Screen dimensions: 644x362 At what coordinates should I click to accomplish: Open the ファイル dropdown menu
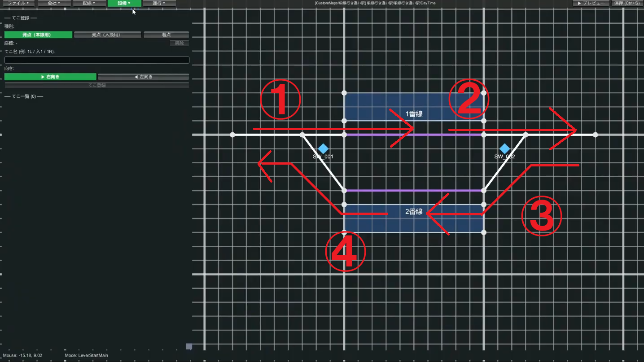pyautogui.click(x=19, y=3)
